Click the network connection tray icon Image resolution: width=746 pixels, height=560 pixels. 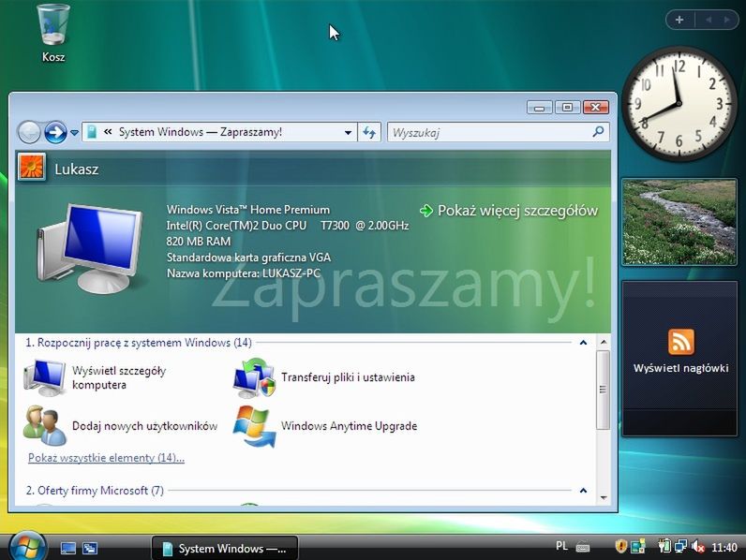(680, 546)
